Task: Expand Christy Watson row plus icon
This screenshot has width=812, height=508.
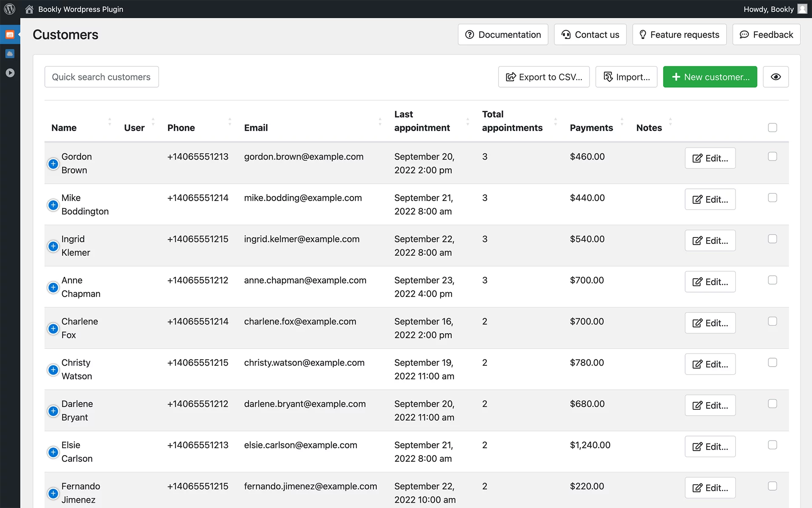Action: coord(53,370)
